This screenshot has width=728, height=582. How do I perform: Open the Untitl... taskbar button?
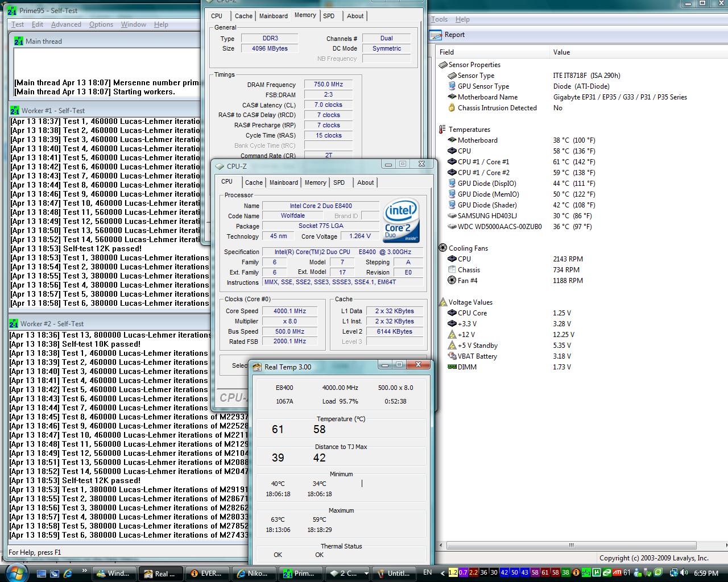394,573
